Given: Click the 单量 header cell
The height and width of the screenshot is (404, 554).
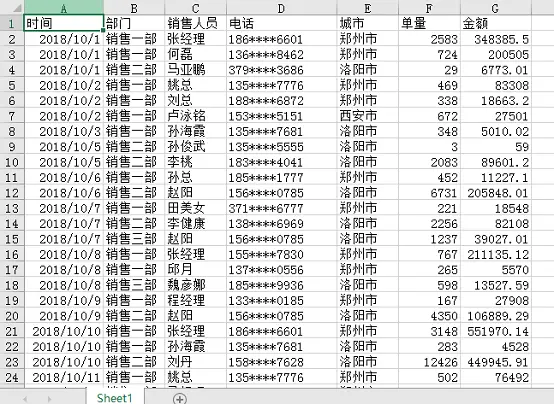Looking at the screenshot, I should pyautogui.click(x=430, y=23).
